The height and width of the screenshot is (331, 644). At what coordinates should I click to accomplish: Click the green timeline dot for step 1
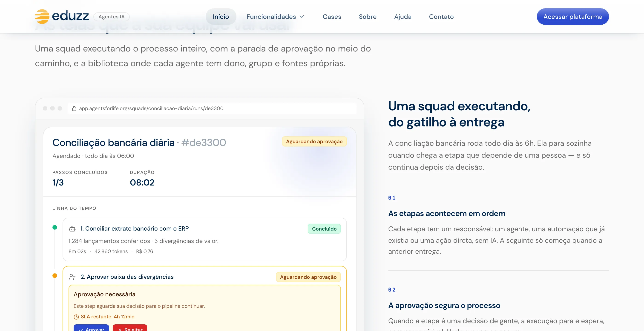tap(55, 227)
